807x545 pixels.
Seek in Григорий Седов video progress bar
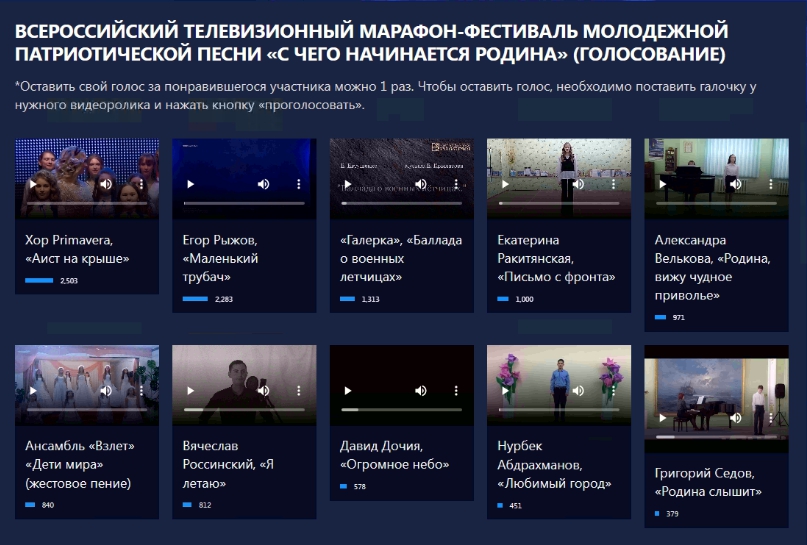click(717, 437)
